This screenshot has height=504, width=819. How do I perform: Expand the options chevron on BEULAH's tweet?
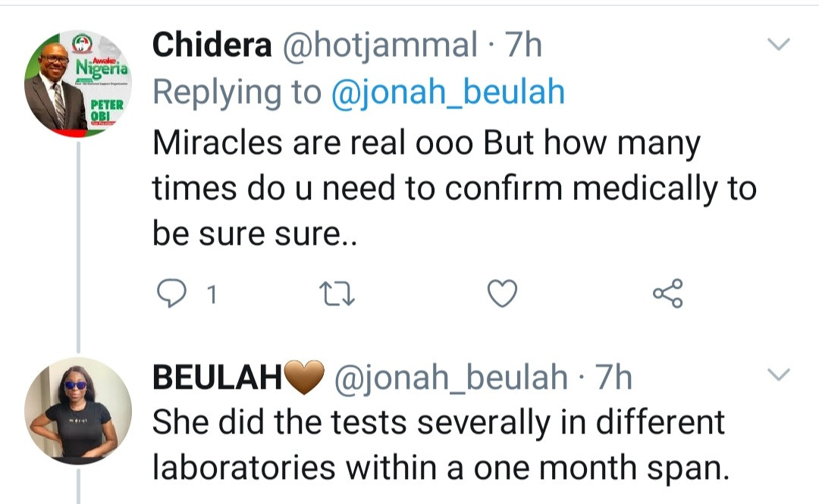coord(780,374)
